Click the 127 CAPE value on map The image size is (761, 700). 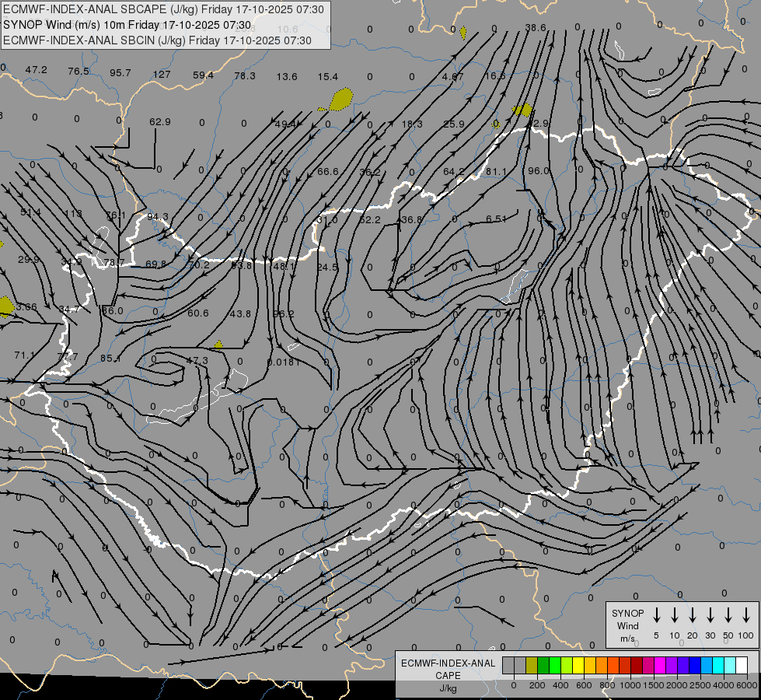point(162,75)
